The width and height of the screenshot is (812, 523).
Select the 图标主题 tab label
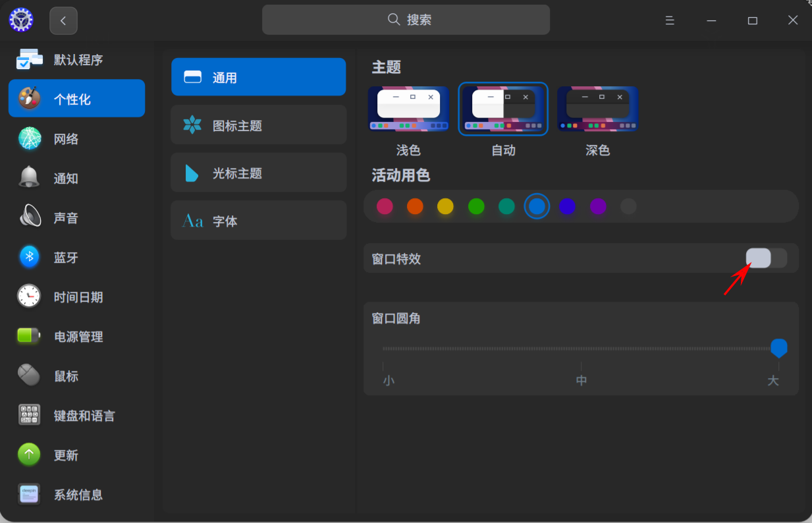237,126
